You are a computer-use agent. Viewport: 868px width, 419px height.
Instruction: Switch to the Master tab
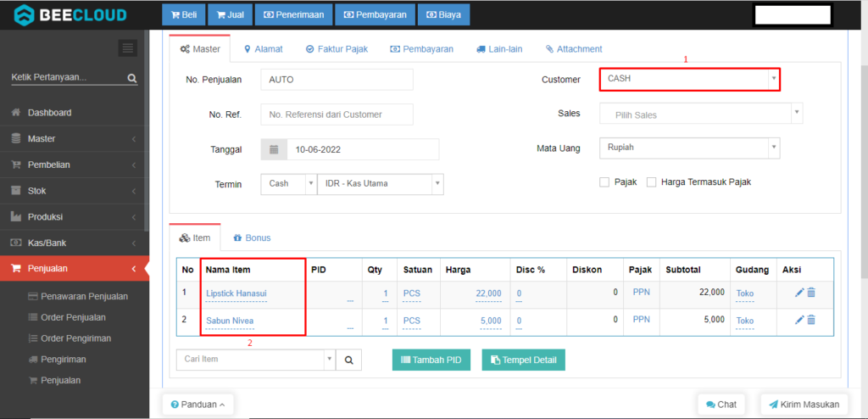pyautogui.click(x=200, y=49)
